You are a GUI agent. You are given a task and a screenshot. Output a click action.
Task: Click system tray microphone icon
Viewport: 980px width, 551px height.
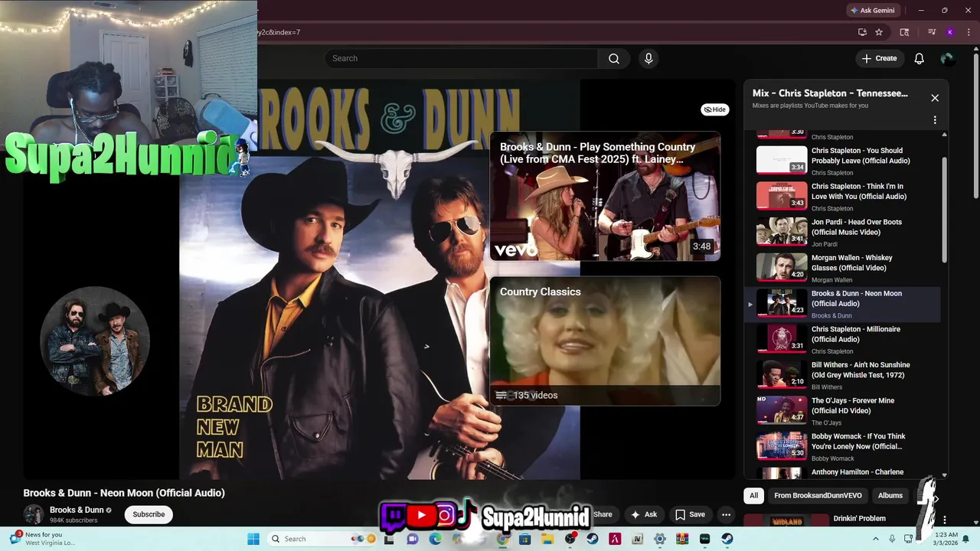892,539
